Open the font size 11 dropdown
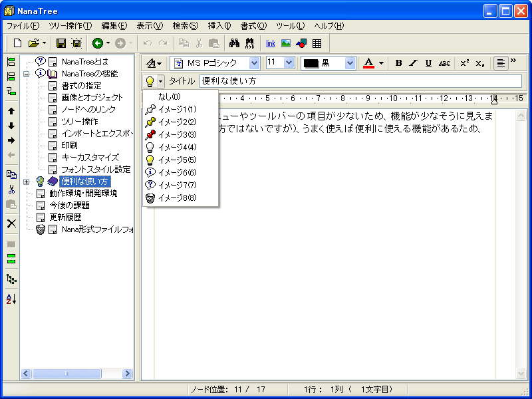The height and width of the screenshot is (399, 532). click(x=289, y=63)
